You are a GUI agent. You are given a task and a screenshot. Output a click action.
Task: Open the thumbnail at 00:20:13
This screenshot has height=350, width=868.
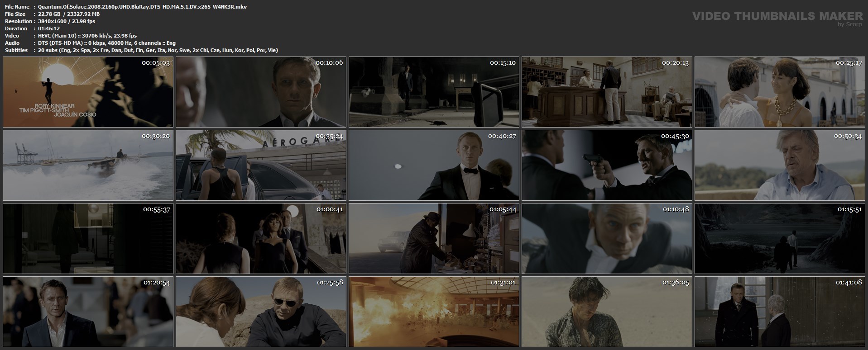point(607,92)
